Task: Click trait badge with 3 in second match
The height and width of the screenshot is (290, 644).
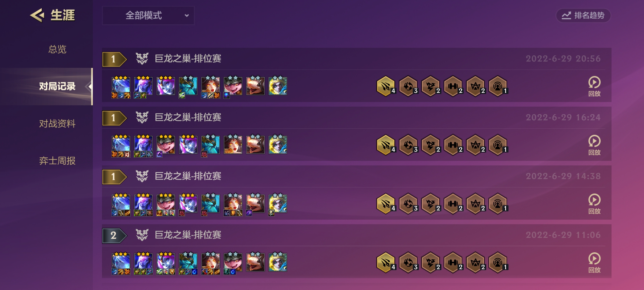Action: click(408, 145)
